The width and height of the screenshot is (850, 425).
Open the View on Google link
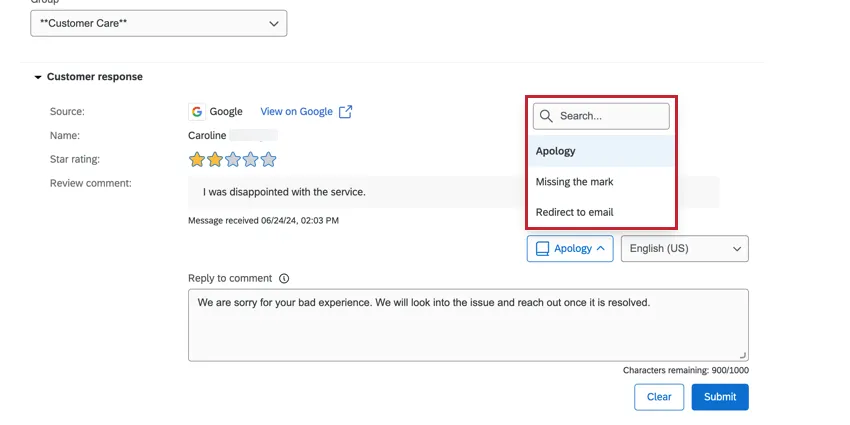[296, 112]
